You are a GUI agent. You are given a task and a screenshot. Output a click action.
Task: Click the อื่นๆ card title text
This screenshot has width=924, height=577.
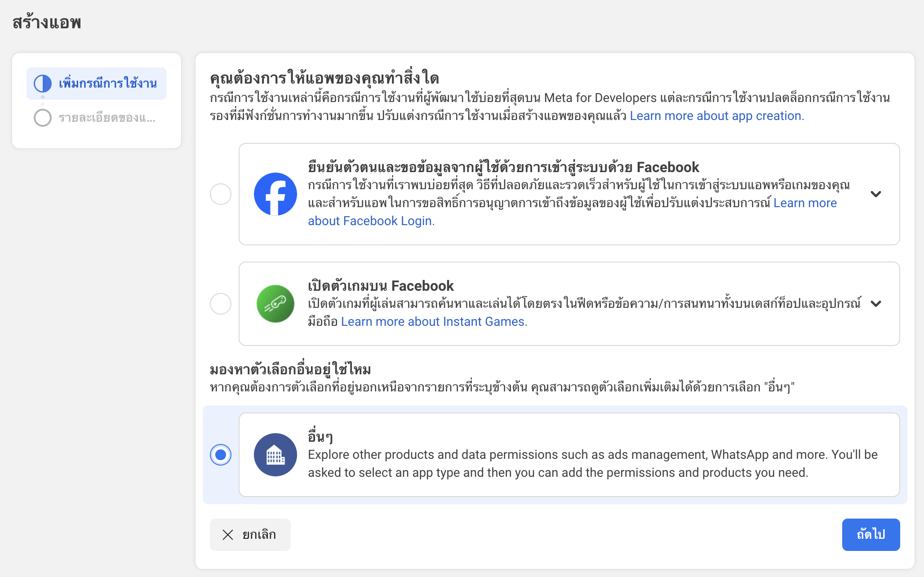320,436
